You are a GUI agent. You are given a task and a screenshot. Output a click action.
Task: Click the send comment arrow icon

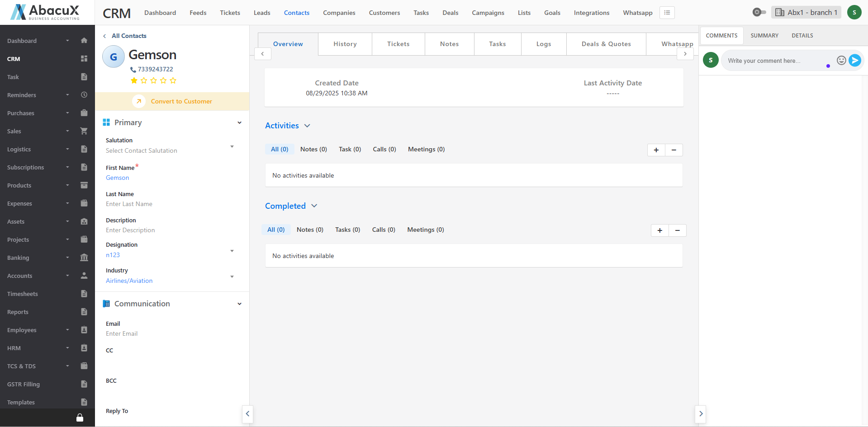(854, 60)
